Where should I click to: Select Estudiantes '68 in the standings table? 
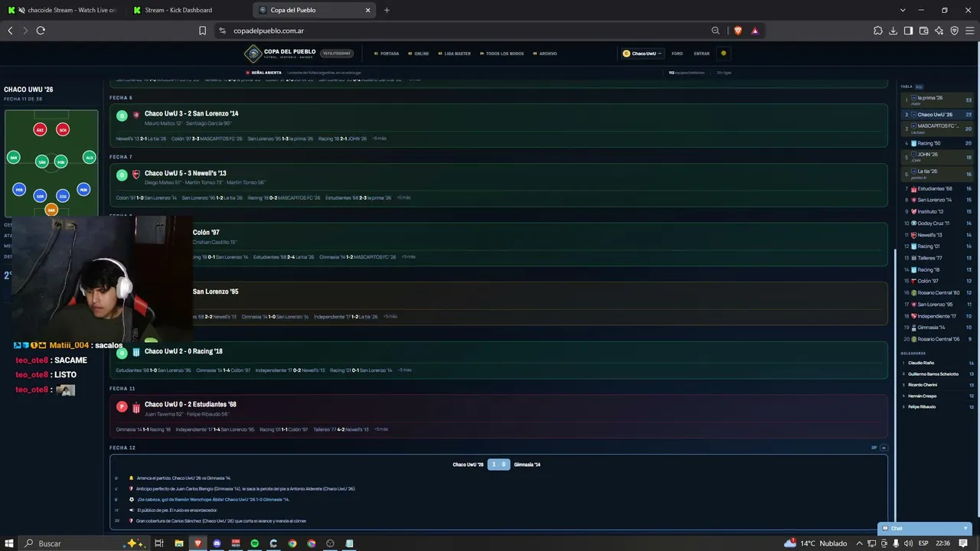point(938,188)
